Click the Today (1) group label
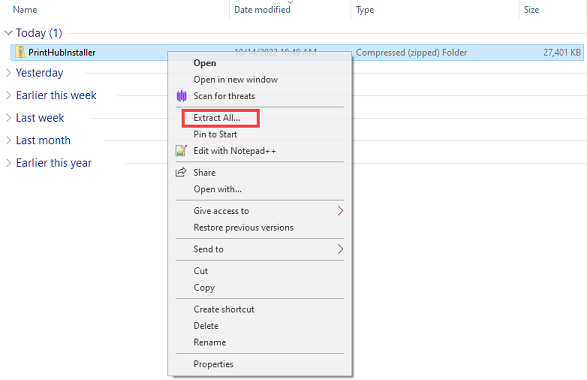The width and height of the screenshot is (587, 380). pyautogui.click(x=39, y=33)
